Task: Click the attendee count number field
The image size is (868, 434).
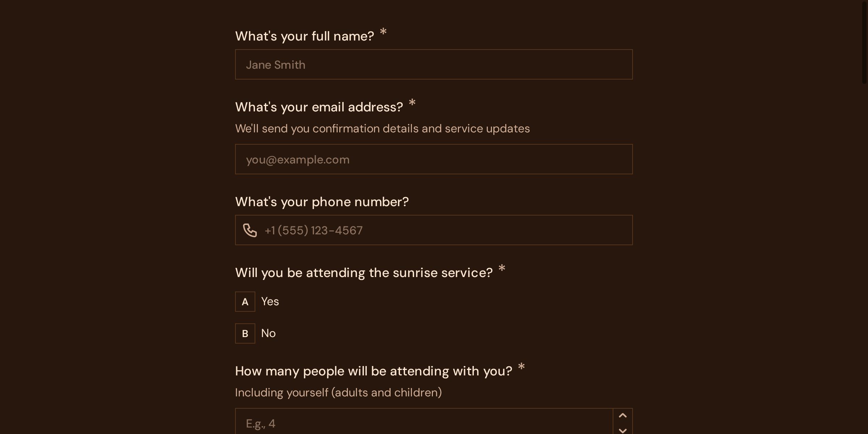Action: point(423,423)
